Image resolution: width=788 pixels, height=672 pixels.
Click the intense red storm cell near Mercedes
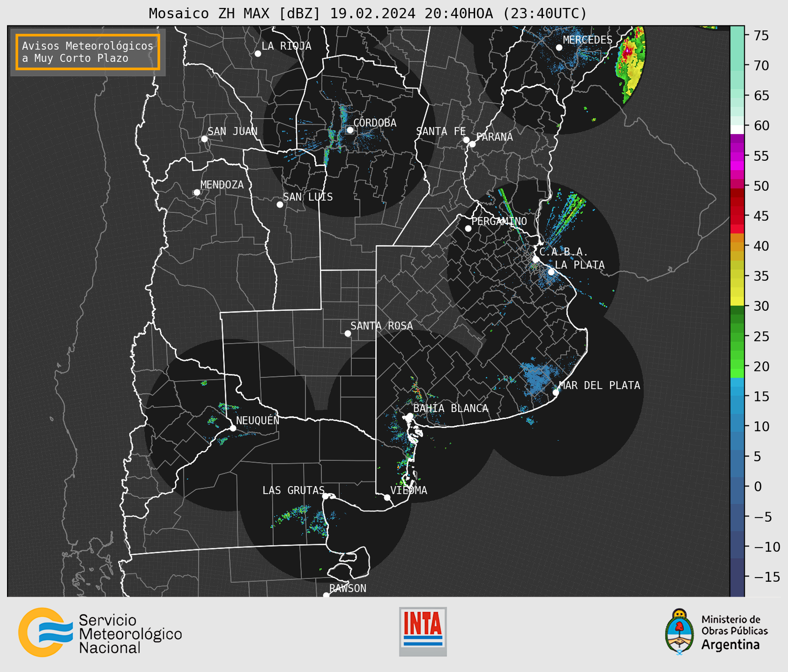tap(628, 50)
